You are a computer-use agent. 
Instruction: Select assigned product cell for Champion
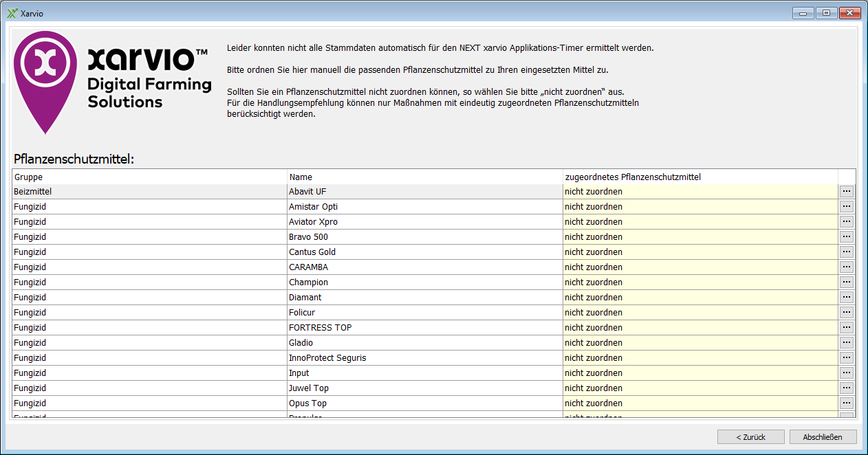699,282
